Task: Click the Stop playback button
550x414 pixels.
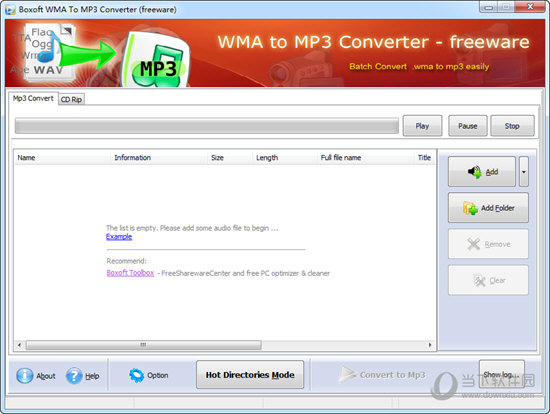Action: (512, 126)
